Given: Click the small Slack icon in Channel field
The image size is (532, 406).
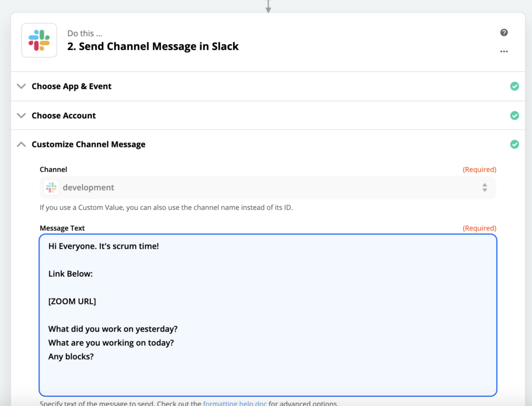Looking at the screenshot, I should click(51, 187).
